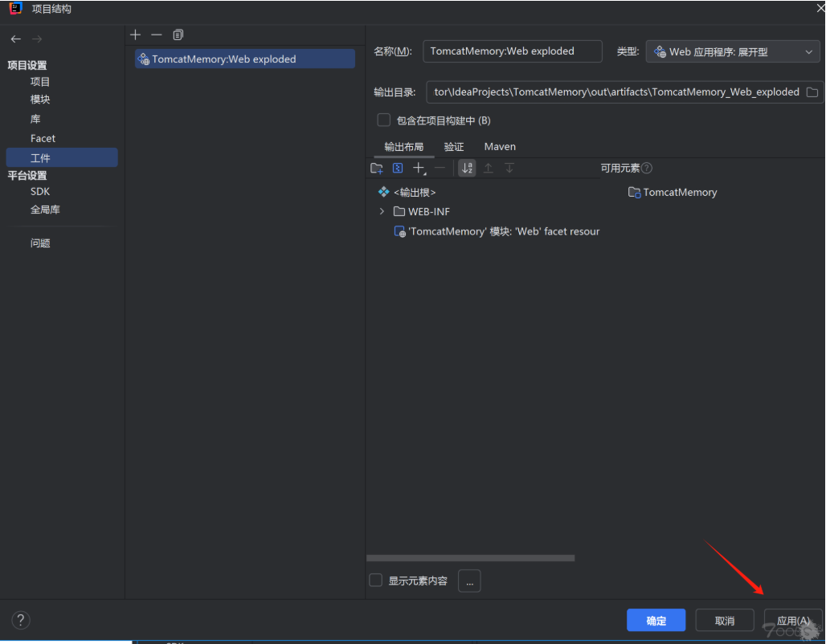Enable 显示元素内容 checkbox
This screenshot has width=826, height=644.
pyautogui.click(x=375, y=581)
